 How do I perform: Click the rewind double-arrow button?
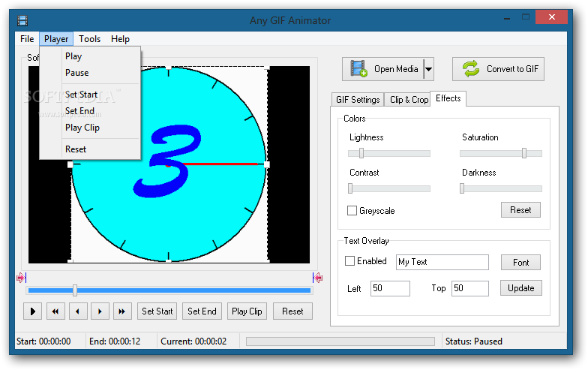tap(55, 311)
